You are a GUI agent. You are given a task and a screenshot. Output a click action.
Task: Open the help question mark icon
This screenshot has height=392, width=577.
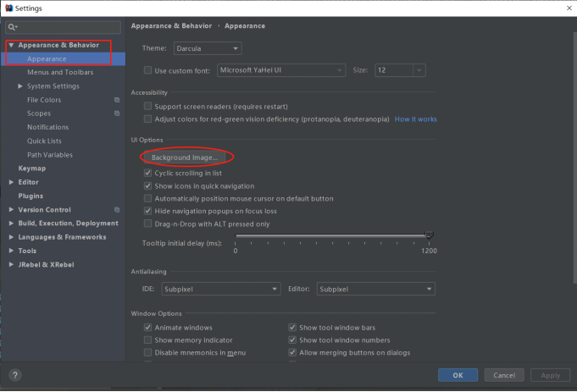click(x=15, y=375)
